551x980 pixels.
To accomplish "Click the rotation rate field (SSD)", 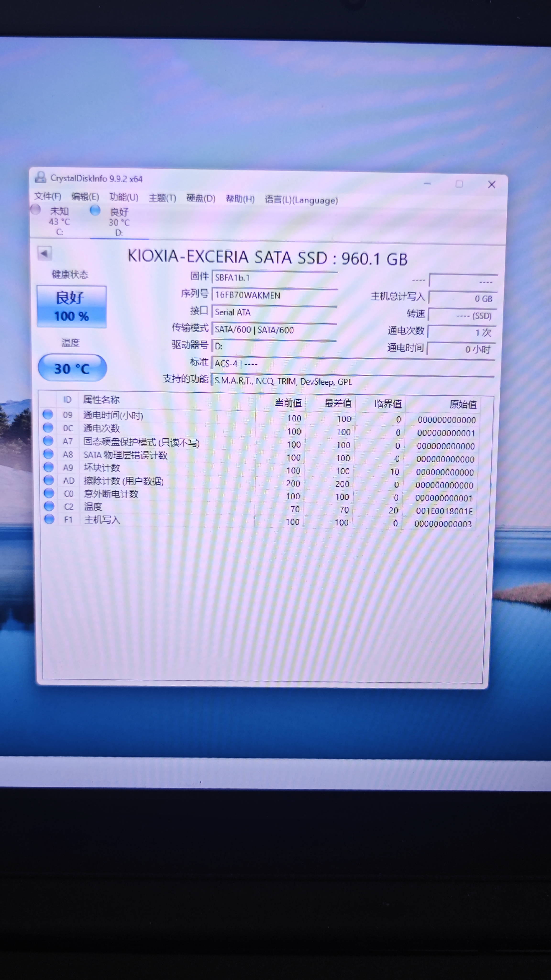I will (x=462, y=315).
